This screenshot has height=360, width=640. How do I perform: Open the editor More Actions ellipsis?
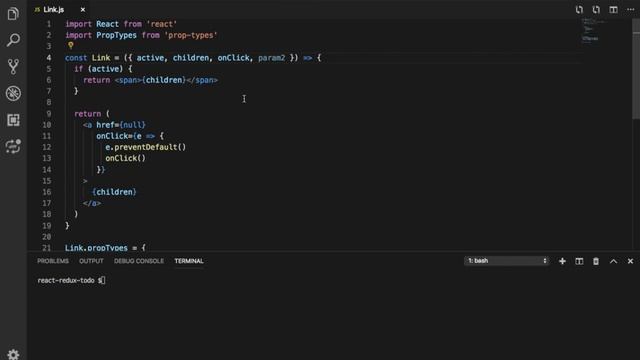pyautogui.click(x=631, y=9)
